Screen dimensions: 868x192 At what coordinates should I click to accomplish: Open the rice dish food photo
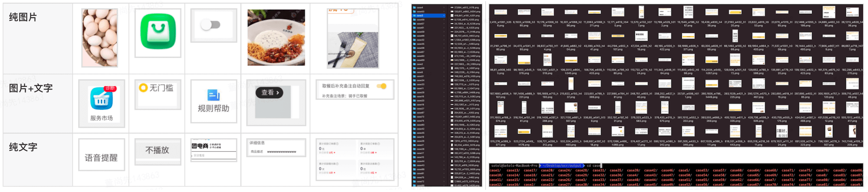(x=276, y=38)
